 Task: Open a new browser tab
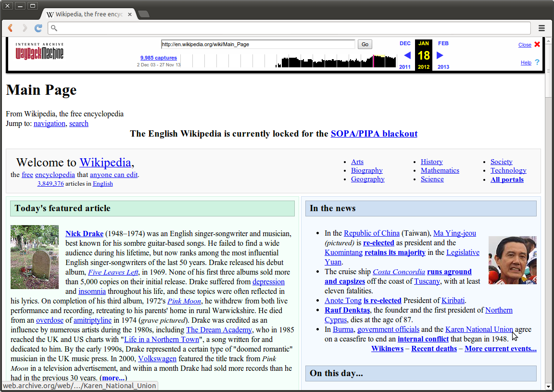[x=143, y=14]
